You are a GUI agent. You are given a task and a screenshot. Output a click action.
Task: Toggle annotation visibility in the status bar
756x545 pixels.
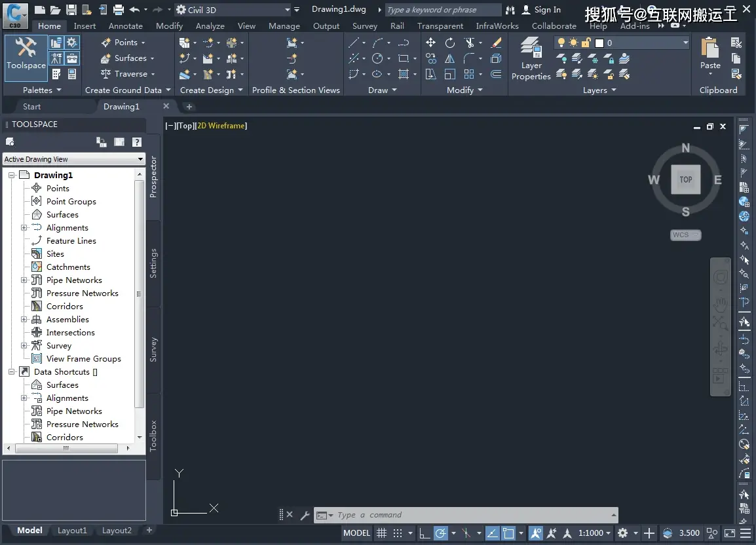[535, 533]
